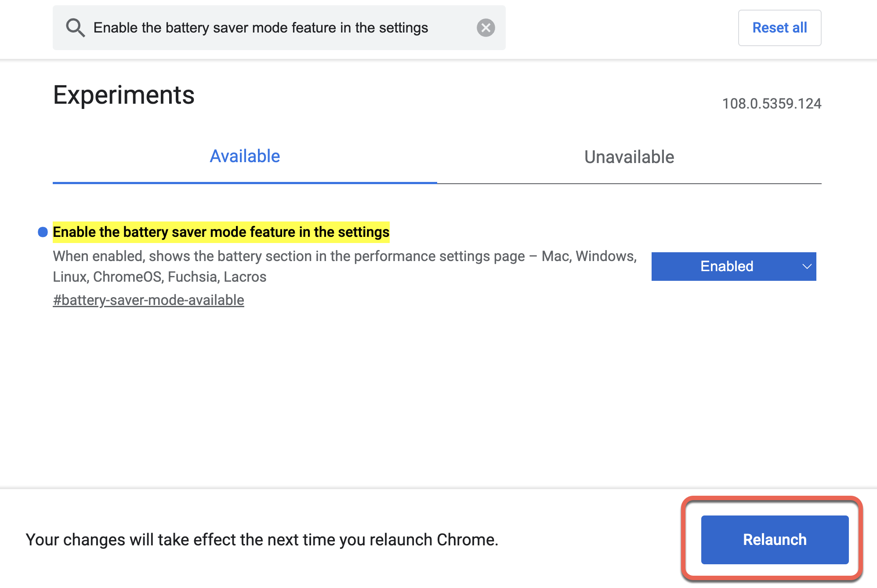Click the chevron arrow on the Enabled dropdown

(807, 266)
